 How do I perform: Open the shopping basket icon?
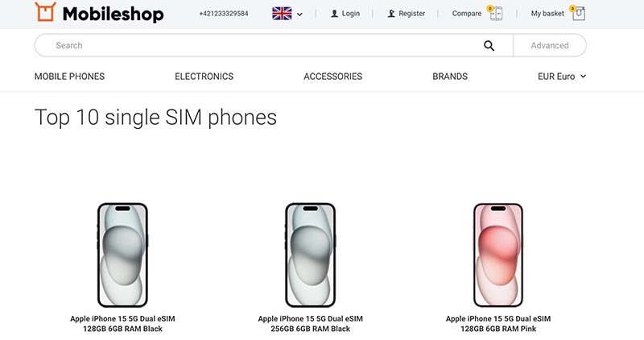578,14
